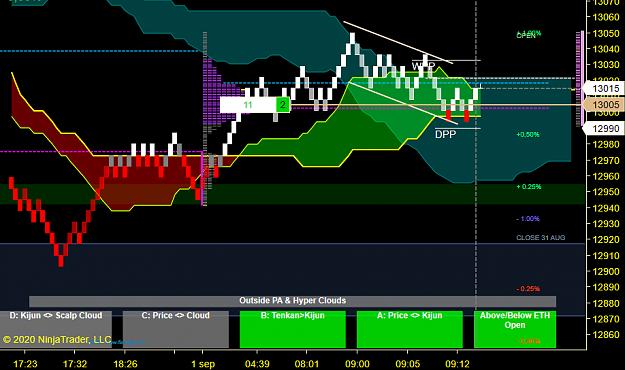Screen dimensions: 625x370
Task: Click the 12910 price axis label
Action: 606,256
